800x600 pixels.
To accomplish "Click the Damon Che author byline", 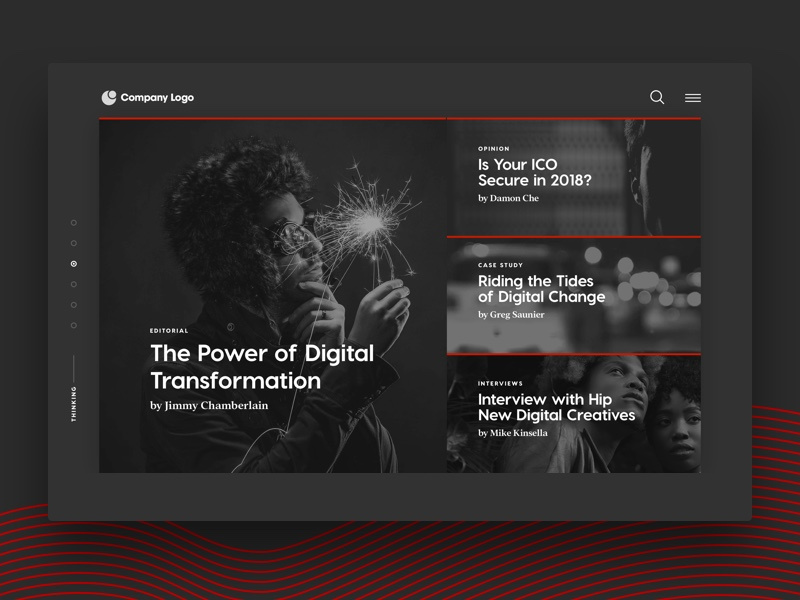I will 508,199.
